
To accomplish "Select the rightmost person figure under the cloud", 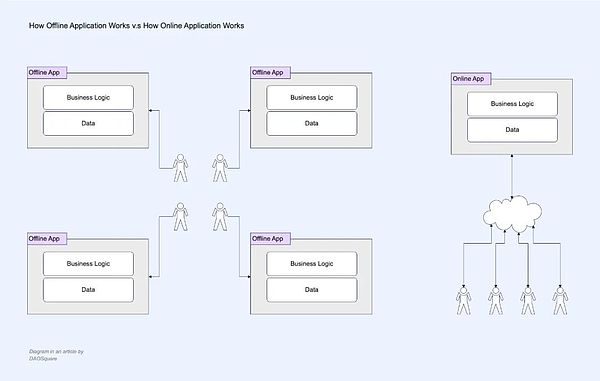I will (560, 301).
